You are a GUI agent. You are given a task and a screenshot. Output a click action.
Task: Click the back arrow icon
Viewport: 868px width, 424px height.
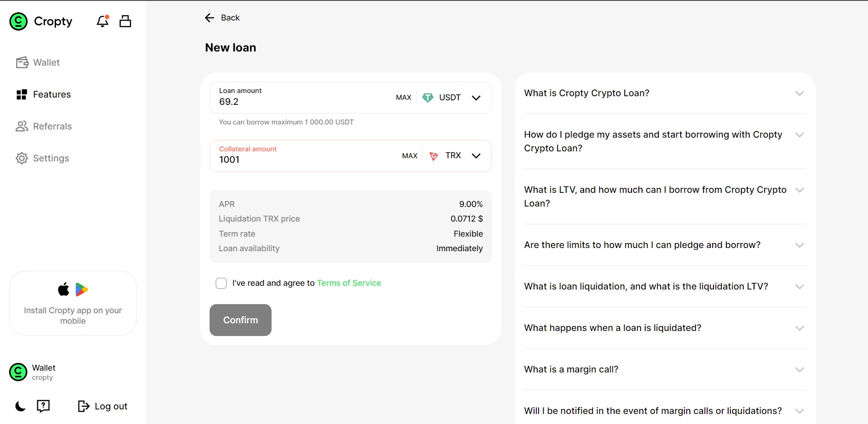[210, 18]
